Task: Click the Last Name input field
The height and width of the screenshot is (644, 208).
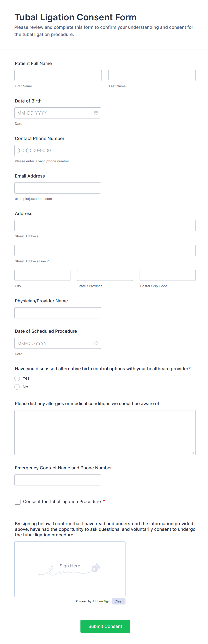Action: pyautogui.click(x=152, y=75)
